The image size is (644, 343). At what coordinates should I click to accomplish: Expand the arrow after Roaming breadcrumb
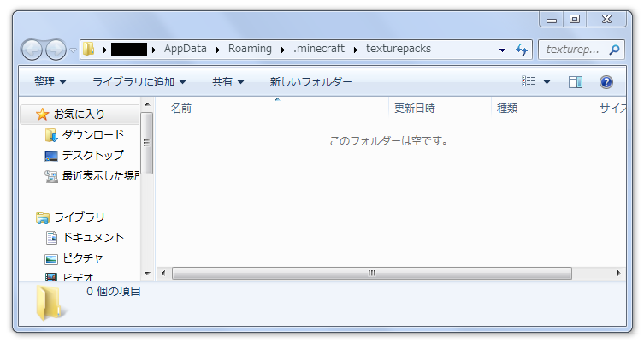282,50
